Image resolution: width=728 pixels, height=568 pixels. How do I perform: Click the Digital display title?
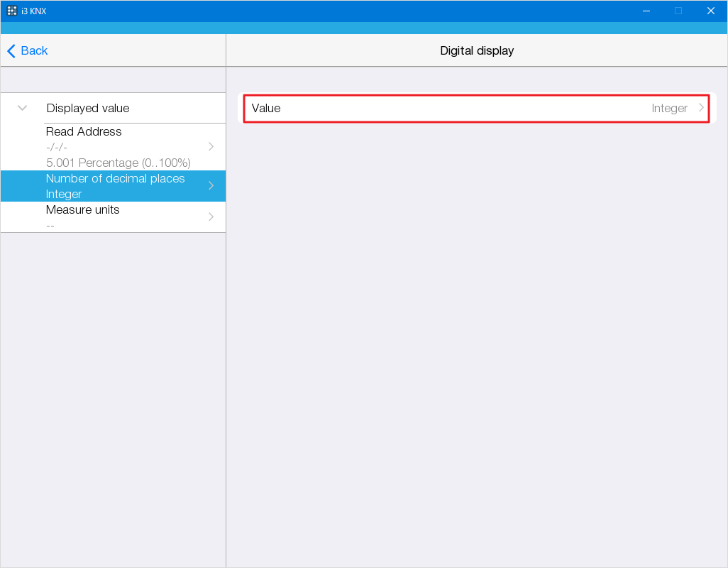477,51
